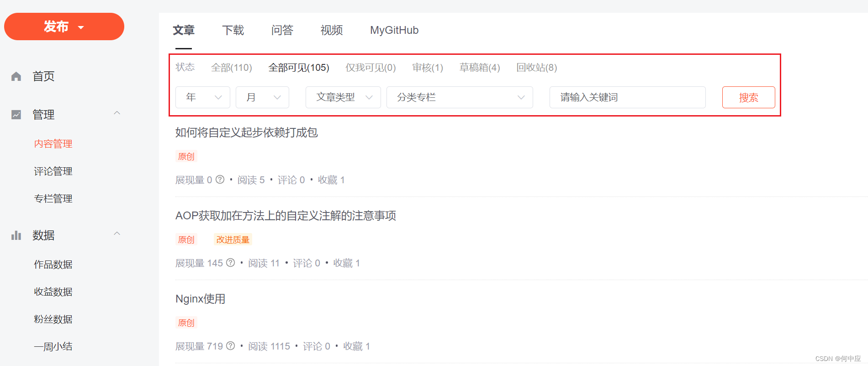Image resolution: width=868 pixels, height=366 pixels.
Task: Click 原创 tag under Nginx使用
Action: point(186,323)
